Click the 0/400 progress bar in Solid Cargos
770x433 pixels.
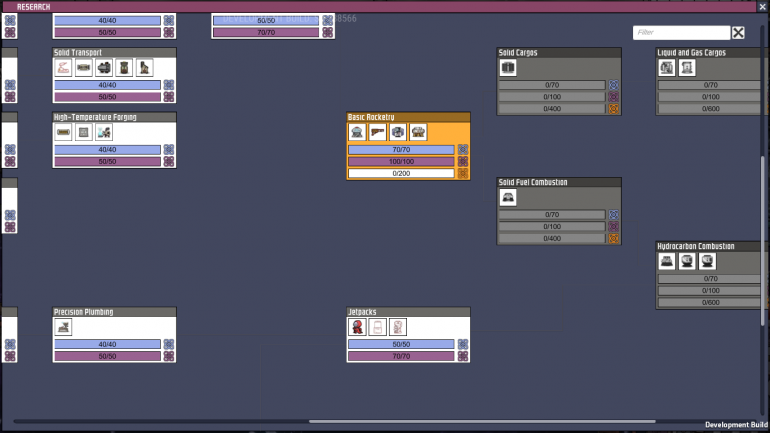click(x=552, y=108)
